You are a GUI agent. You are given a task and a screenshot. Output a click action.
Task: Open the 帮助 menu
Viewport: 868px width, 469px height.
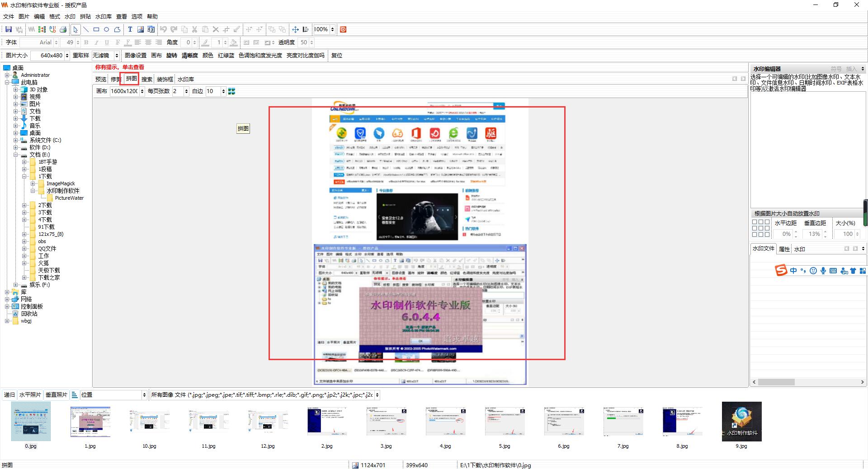[152, 17]
